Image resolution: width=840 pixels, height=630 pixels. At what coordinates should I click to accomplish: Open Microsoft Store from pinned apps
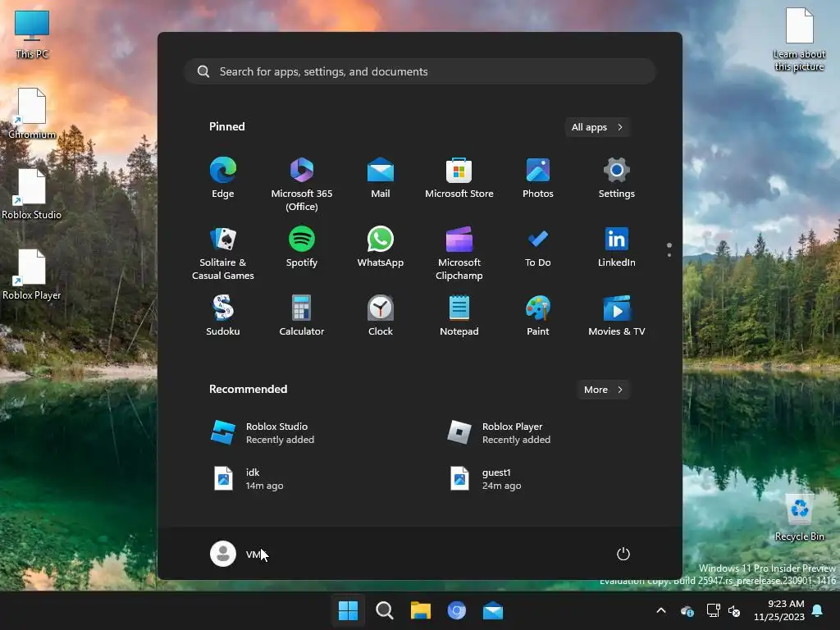pos(459,178)
